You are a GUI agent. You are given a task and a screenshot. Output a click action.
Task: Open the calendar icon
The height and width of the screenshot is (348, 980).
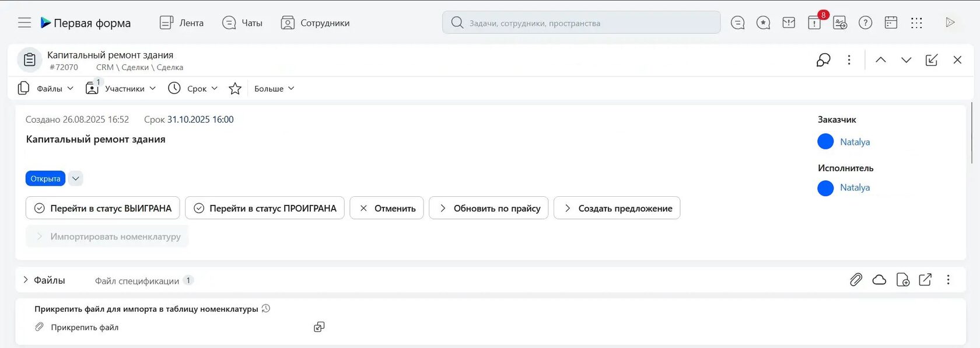point(891,23)
